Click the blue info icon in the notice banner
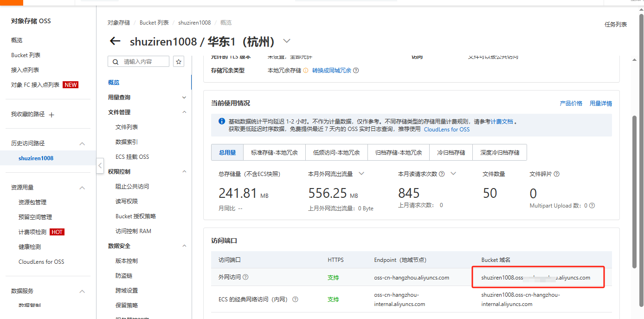Viewport: 644px width, 319px height. (x=222, y=122)
